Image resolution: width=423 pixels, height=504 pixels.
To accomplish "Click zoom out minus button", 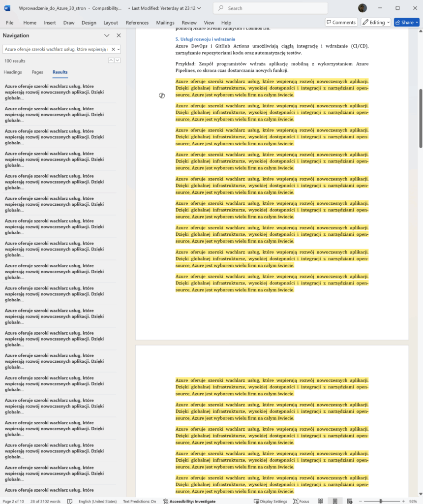I will click(361, 501).
